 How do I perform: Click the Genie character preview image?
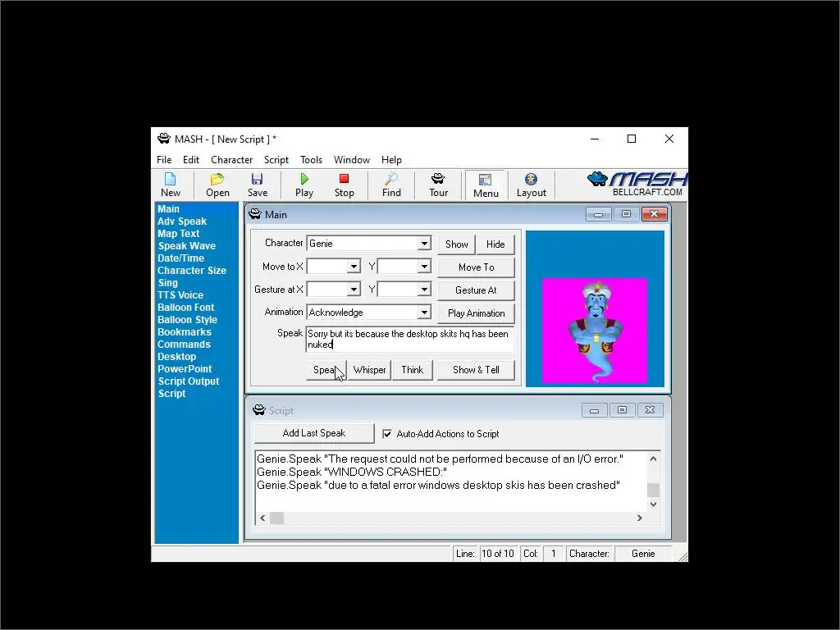pyautogui.click(x=595, y=331)
